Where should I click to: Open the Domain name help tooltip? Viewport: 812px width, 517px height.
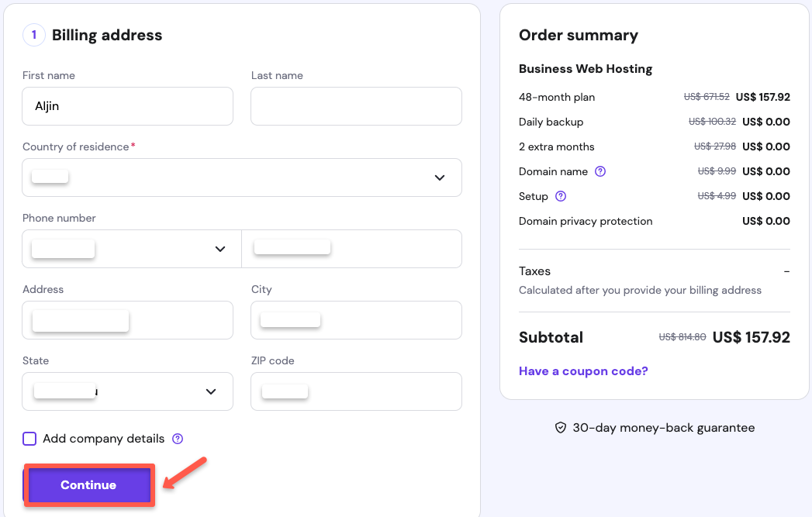pos(600,171)
